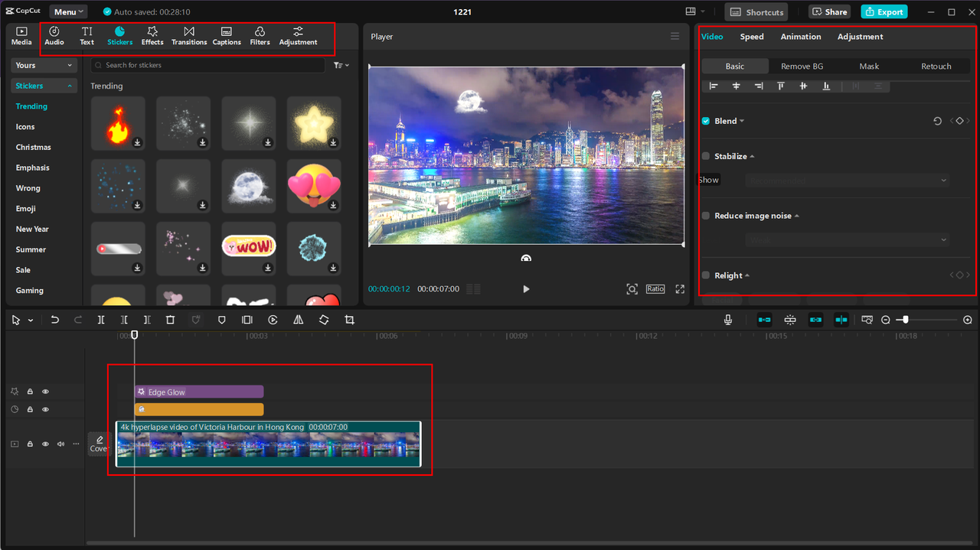Reset Blend with the reset icon
980x550 pixels.
click(x=937, y=121)
